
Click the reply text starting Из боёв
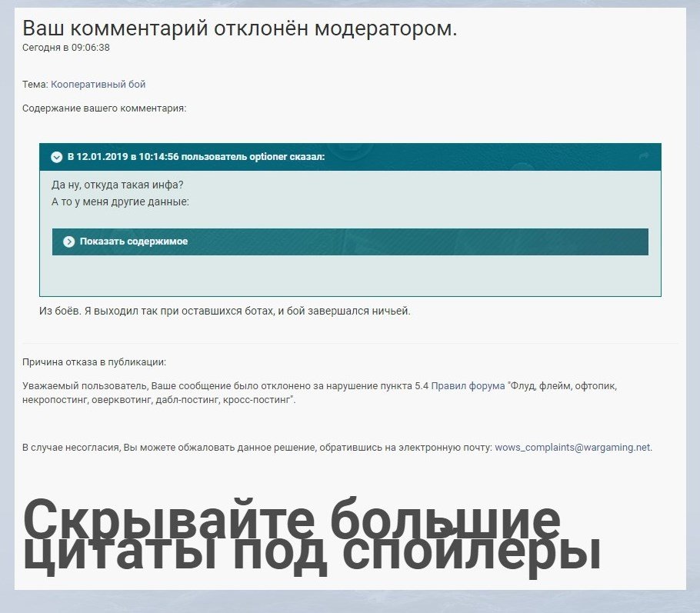225,311
